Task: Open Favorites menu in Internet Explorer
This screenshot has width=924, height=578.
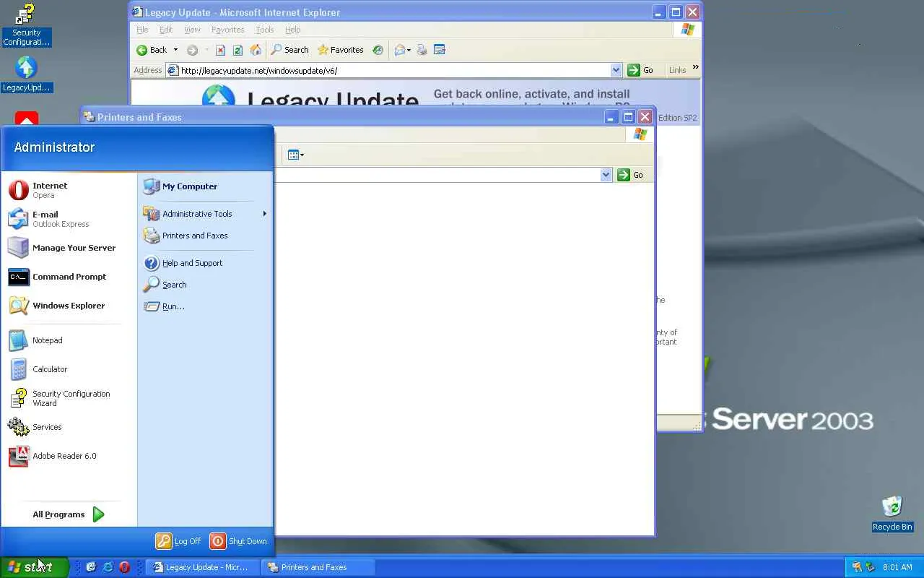Action: click(x=227, y=30)
